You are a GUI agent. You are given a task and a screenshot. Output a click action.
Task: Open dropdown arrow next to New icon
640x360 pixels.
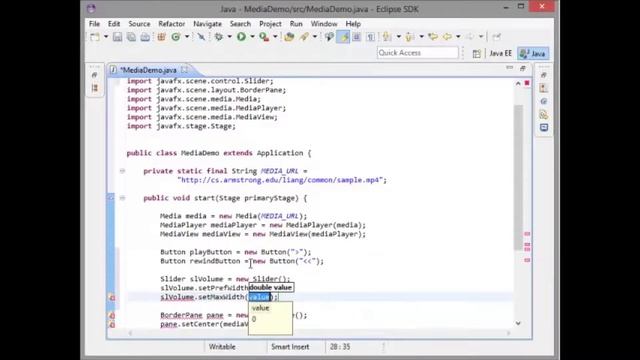click(106, 37)
